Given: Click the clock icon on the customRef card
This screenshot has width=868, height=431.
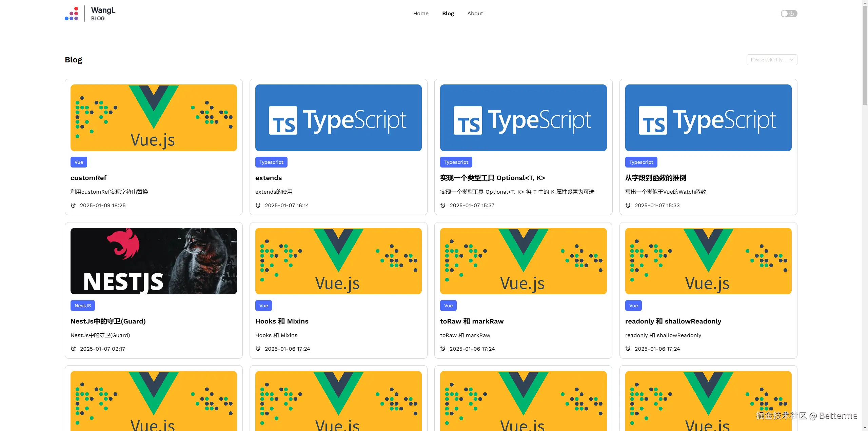Looking at the screenshot, I should 73,205.
